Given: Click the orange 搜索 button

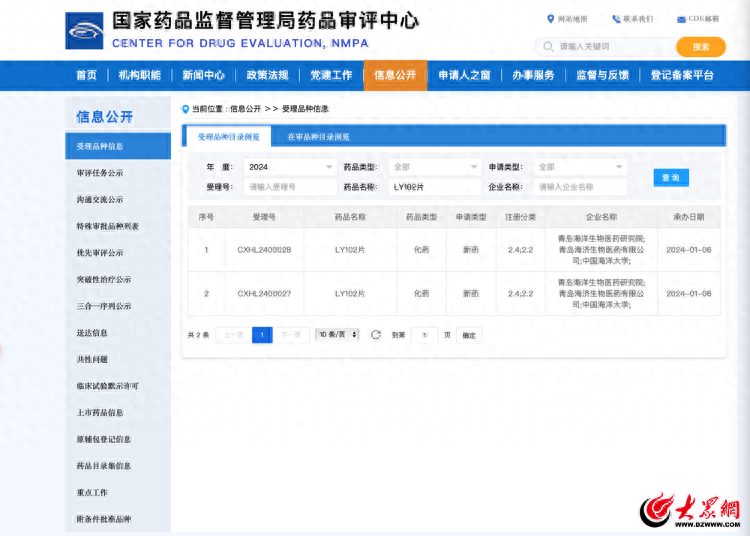Looking at the screenshot, I should pos(701,47).
